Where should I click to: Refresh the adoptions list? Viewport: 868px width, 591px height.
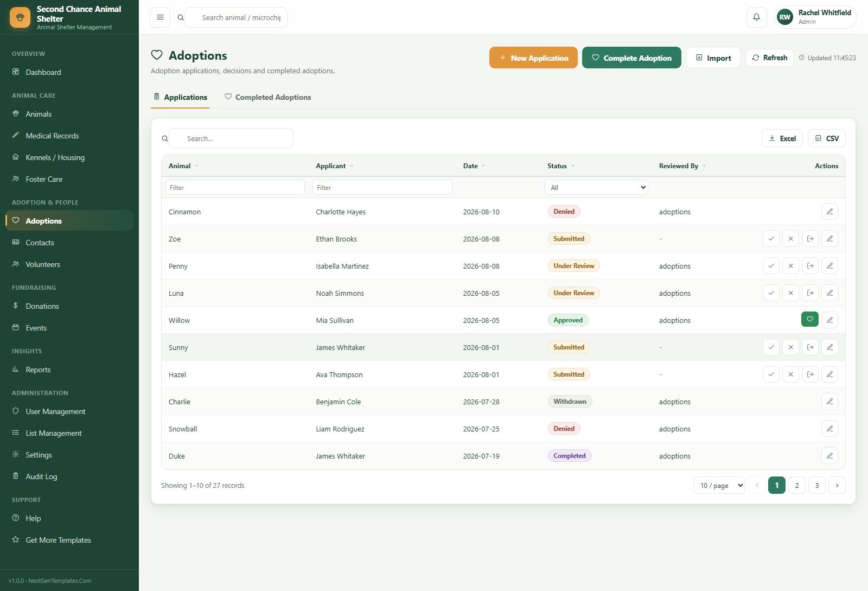[769, 58]
